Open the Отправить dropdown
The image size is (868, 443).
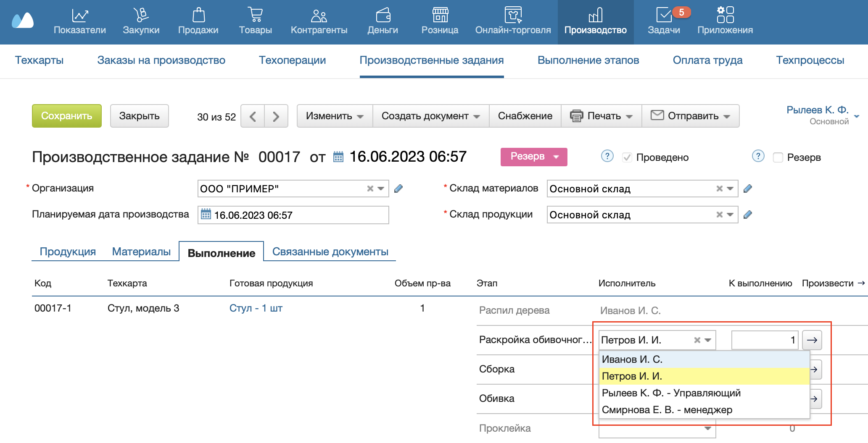click(690, 116)
